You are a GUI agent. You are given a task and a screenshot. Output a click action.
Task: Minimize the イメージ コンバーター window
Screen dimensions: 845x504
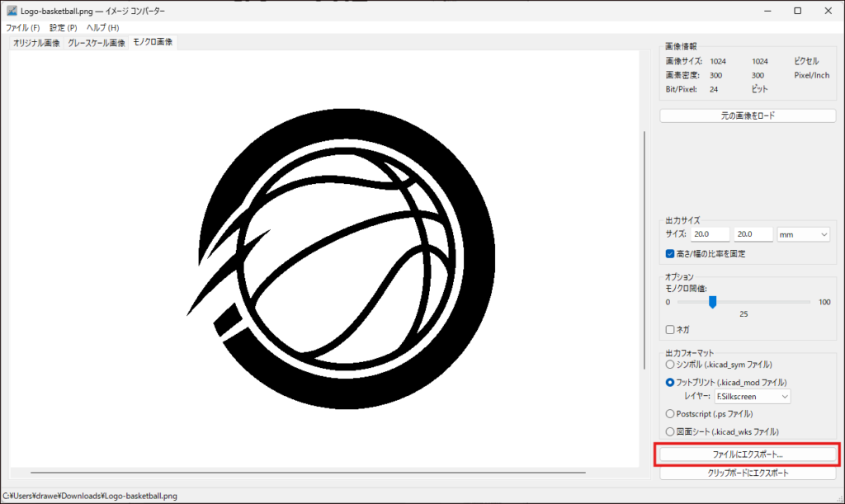click(759, 11)
